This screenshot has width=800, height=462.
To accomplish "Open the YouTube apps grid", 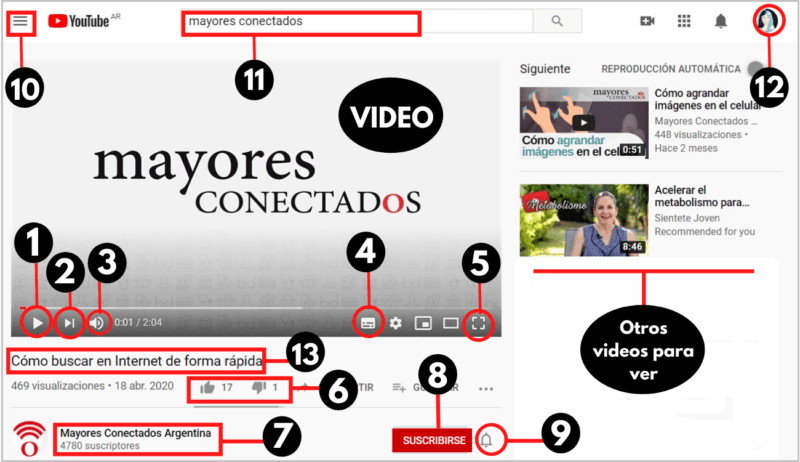I will [x=684, y=21].
